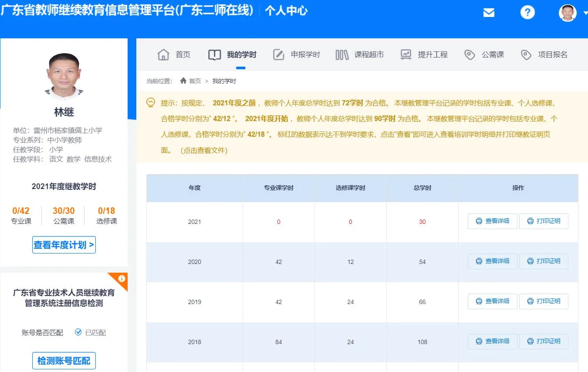Click the 提升工程 chart icon

tap(406, 54)
